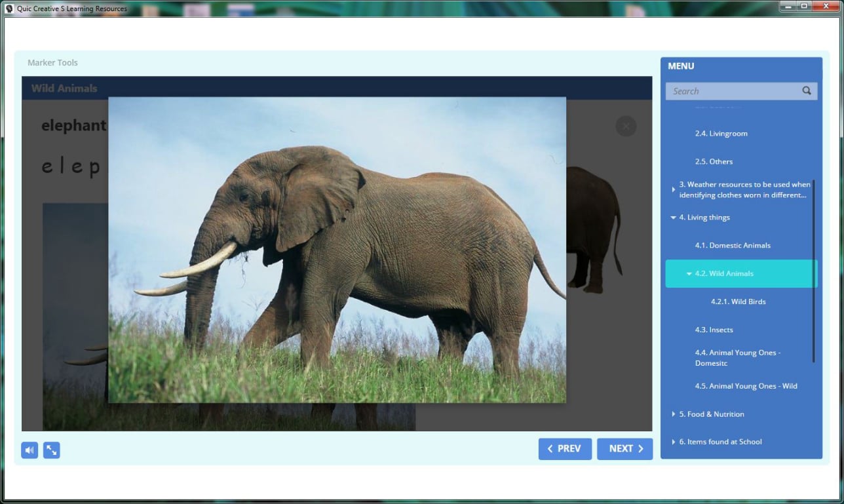Expand 5. Food & Nutrition section
The image size is (844, 504).
pos(673,414)
